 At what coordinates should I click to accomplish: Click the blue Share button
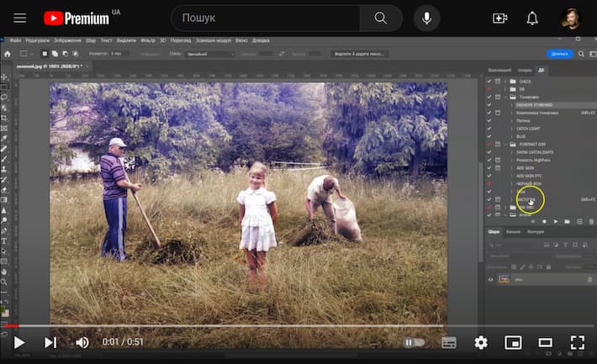[x=559, y=54]
